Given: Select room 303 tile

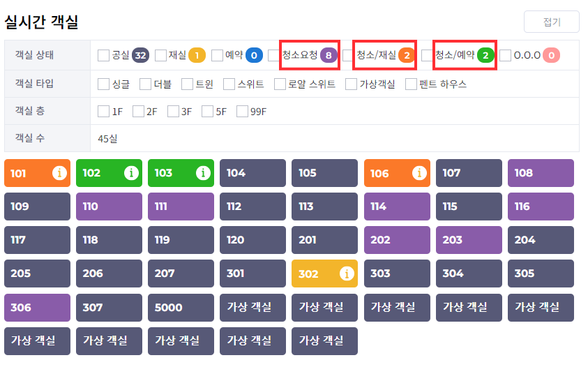Looking at the screenshot, I should [x=397, y=274].
